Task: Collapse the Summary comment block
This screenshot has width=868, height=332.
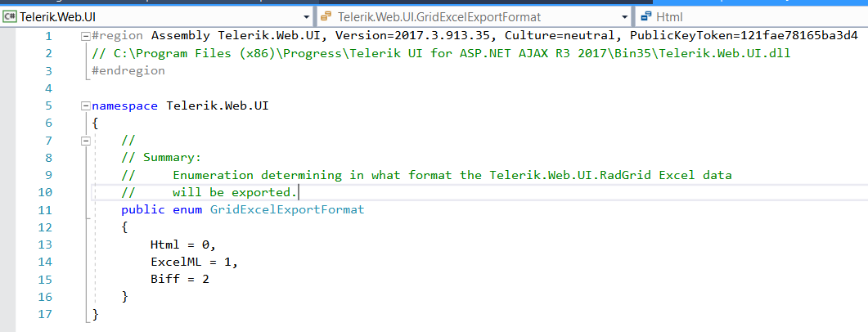Action: [86, 141]
